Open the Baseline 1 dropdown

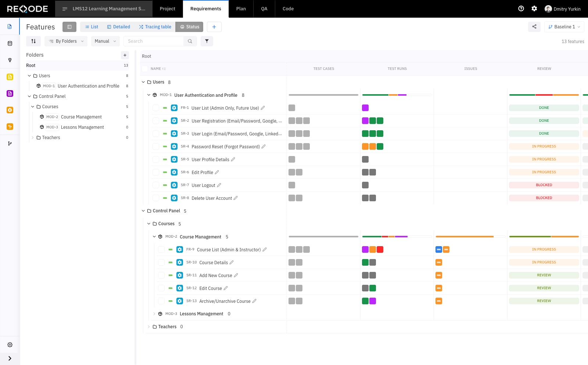564,27
